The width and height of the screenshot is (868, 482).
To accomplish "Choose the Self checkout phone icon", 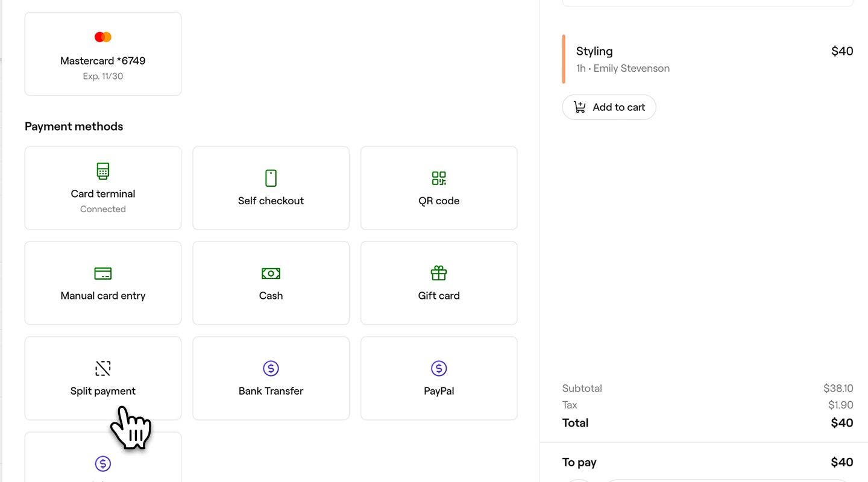I will coord(271,178).
